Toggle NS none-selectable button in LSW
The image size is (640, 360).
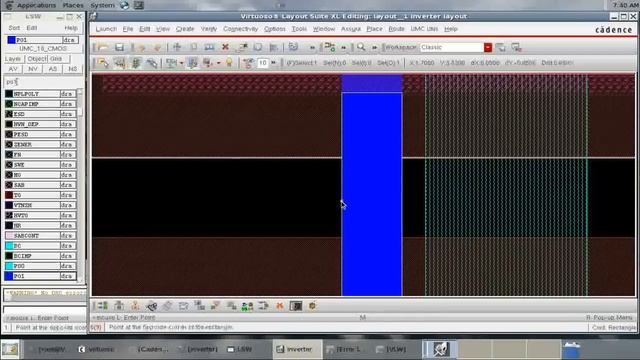click(x=73, y=69)
